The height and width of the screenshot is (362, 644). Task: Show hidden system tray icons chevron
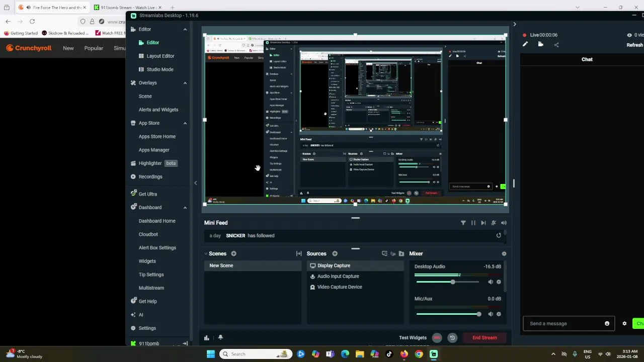tap(553, 354)
